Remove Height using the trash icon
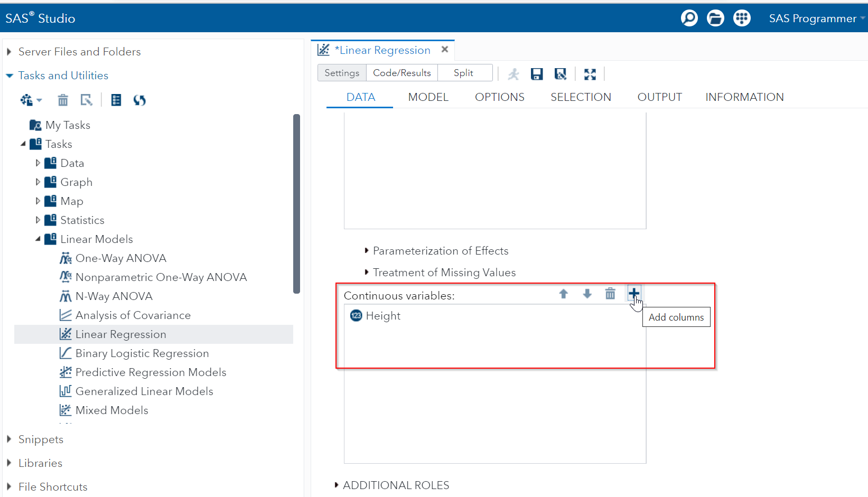868x497 pixels. click(610, 294)
